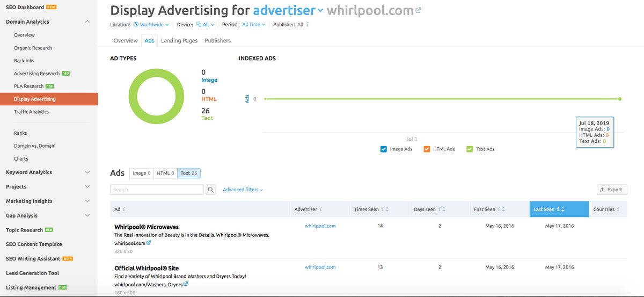Click into the ads Search field
The height and width of the screenshot is (297, 644).
[x=157, y=190]
